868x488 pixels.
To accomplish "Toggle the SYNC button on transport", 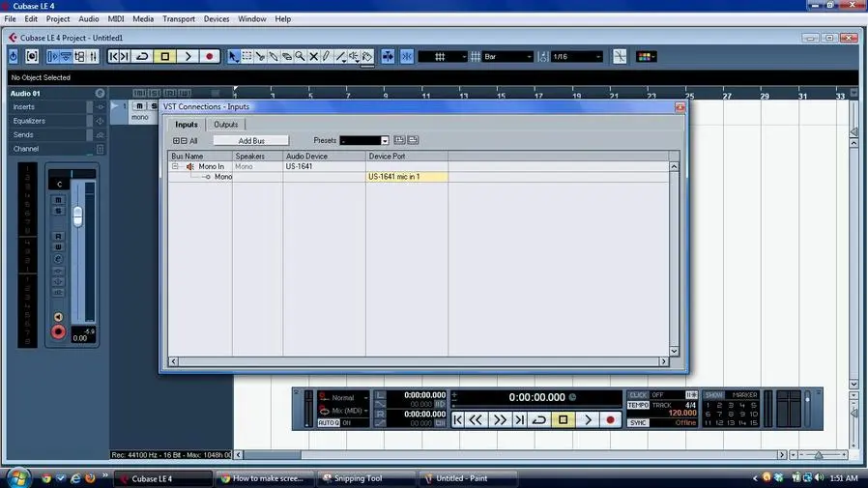I will [638, 422].
